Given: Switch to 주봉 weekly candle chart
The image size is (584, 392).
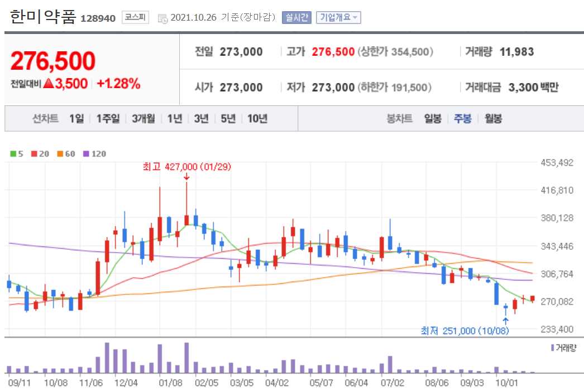Looking at the screenshot, I should 463,119.
